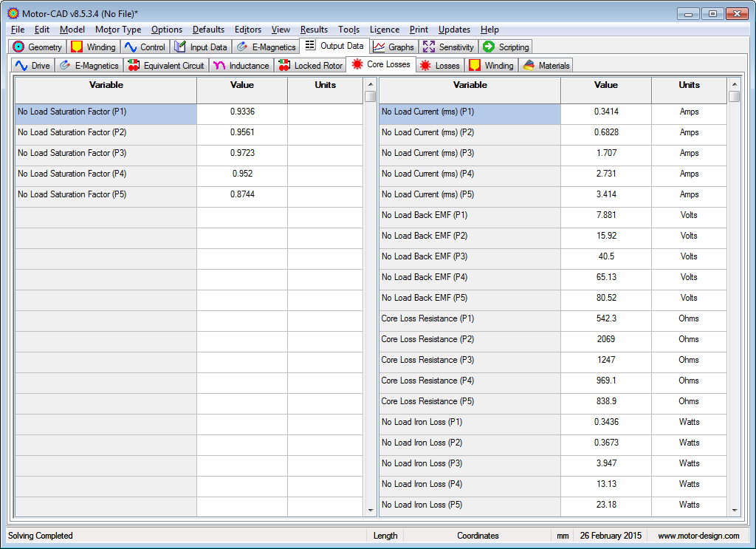
Task: Open the Materials icon
Action: point(529,66)
